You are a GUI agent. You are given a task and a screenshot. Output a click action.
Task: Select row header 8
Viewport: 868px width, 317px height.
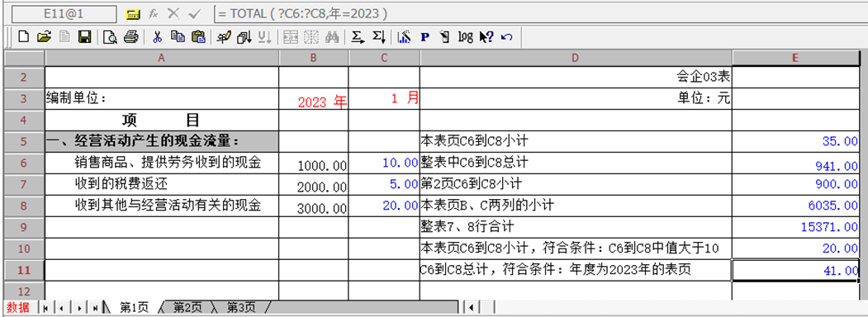point(24,206)
